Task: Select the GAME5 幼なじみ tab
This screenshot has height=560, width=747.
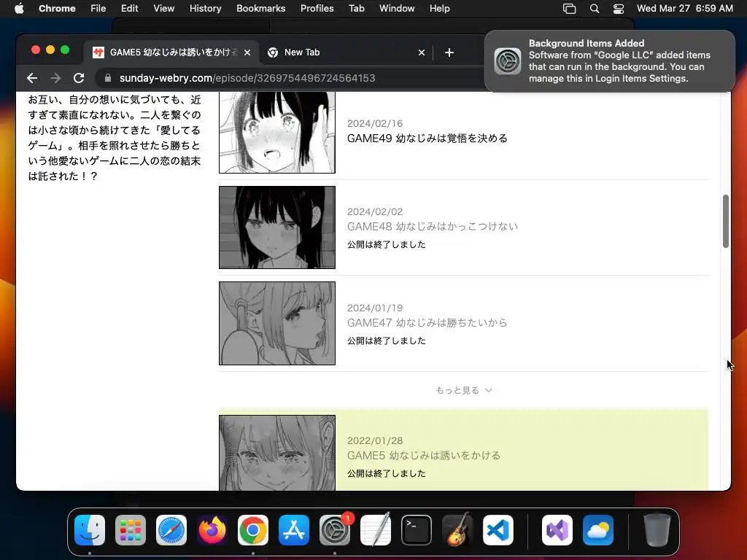Action: tap(171, 52)
